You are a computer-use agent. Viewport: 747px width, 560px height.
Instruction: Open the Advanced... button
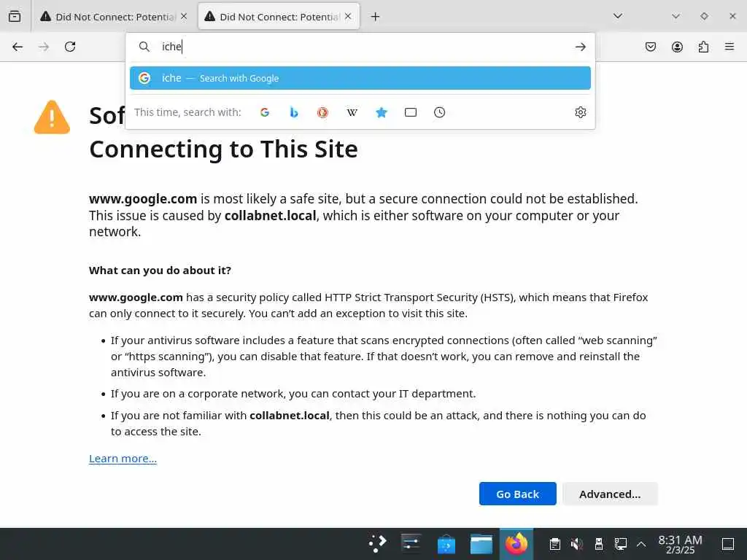(610, 494)
